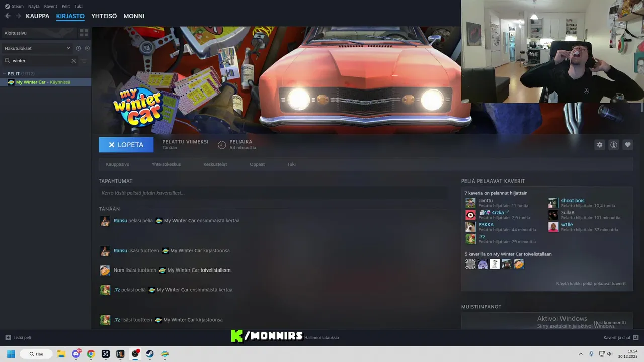644x362 pixels.
Task: Click Nom name in activity feed
Action: (x=119, y=270)
